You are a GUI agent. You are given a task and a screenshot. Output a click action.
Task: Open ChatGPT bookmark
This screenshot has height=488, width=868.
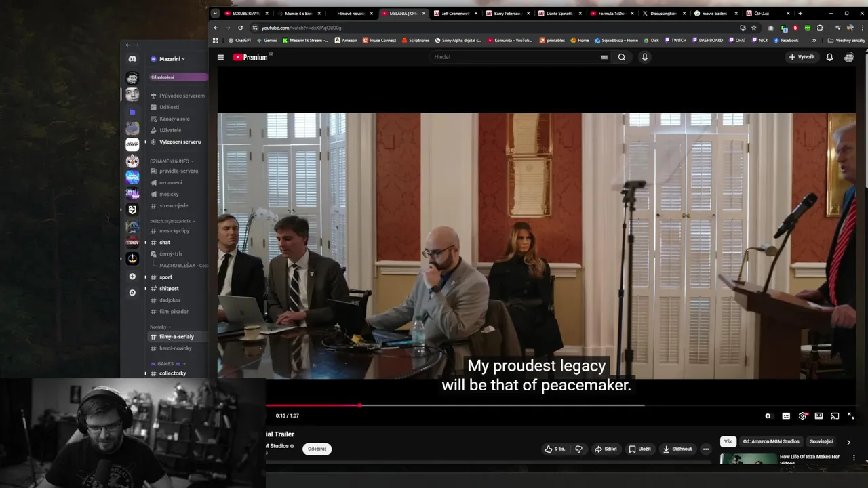[239, 40]
